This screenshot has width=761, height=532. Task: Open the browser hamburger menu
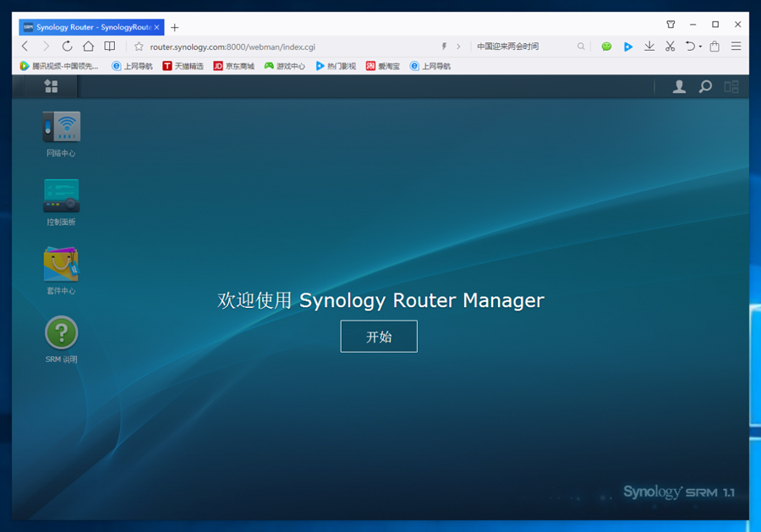point(736,47)
